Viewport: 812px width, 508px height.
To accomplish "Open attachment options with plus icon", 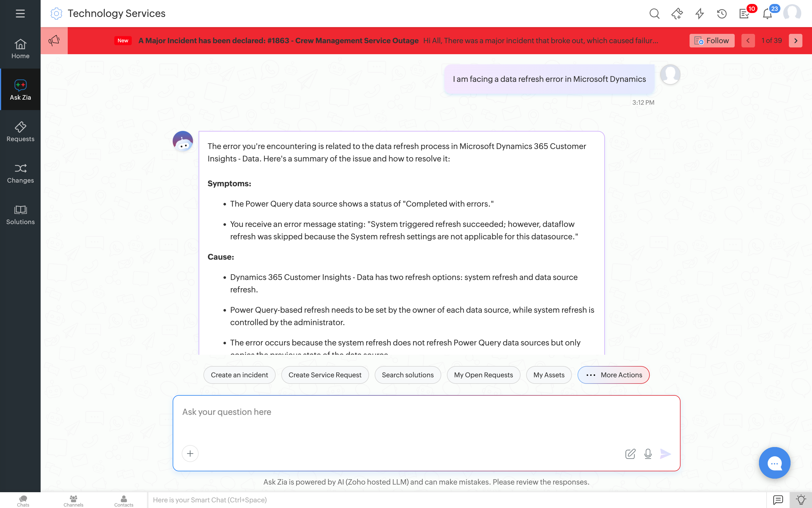I will point(190,453).
